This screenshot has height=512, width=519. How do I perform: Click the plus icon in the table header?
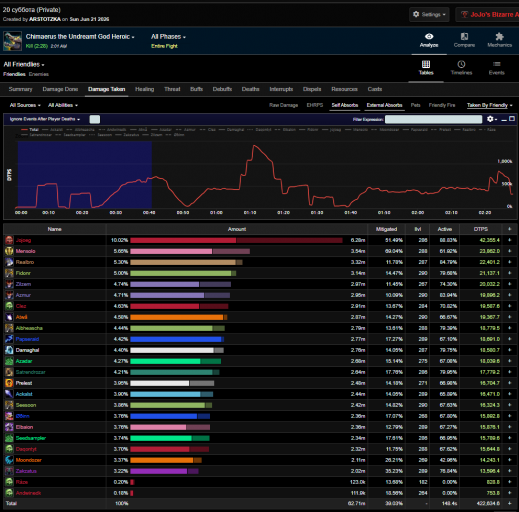point(509,229)
